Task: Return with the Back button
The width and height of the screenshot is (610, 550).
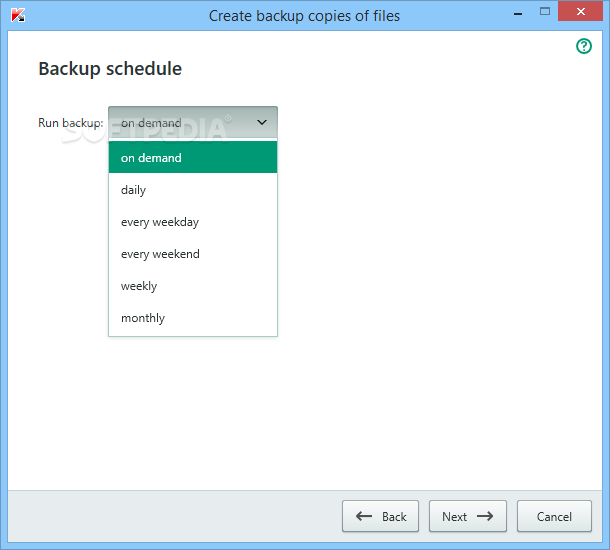Action: [380, 516]
